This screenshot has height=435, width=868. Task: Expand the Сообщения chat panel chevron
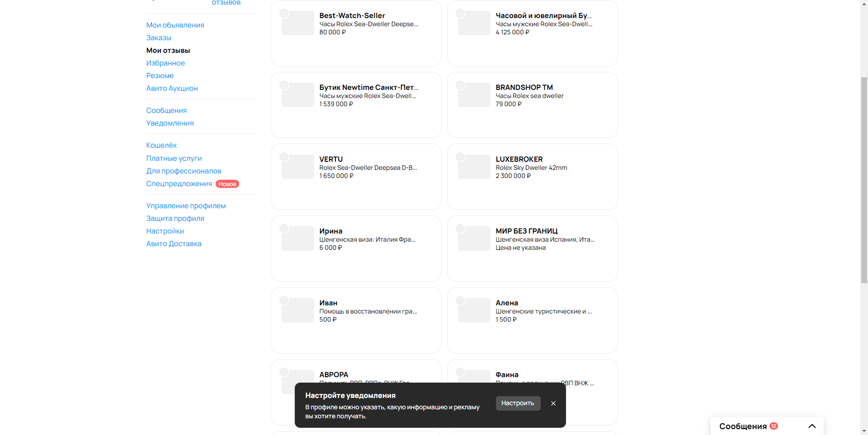812,426
